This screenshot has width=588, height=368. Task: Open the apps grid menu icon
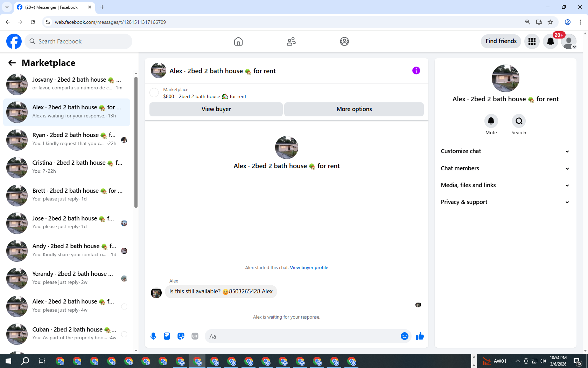(532, 41)
